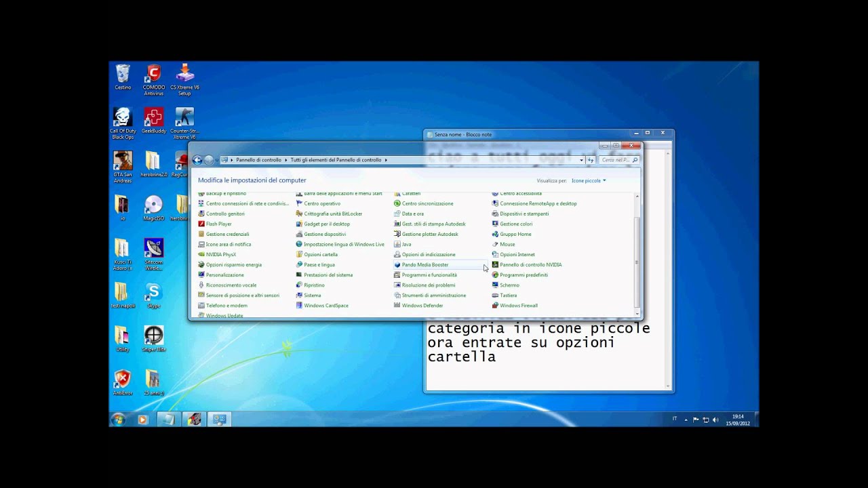Open Programmi predefiniti link
The width and height of the screenshot is (868, 488).
pos(519,274)
